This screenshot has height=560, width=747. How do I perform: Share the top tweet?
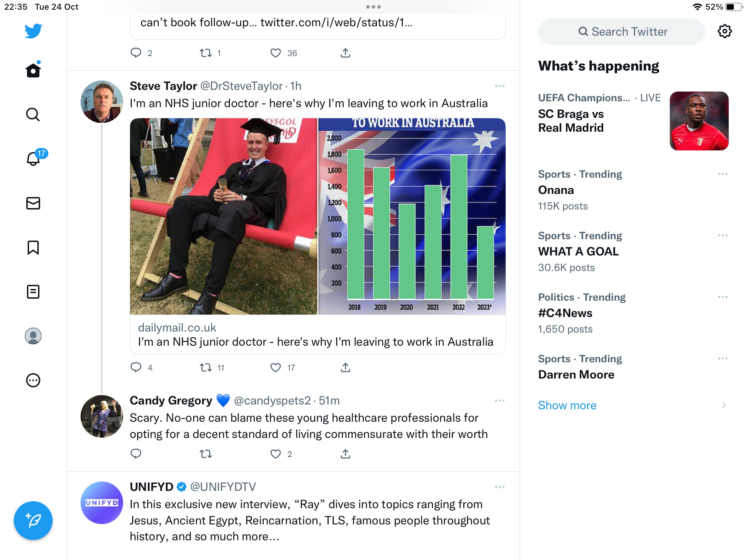pos(345,53)
